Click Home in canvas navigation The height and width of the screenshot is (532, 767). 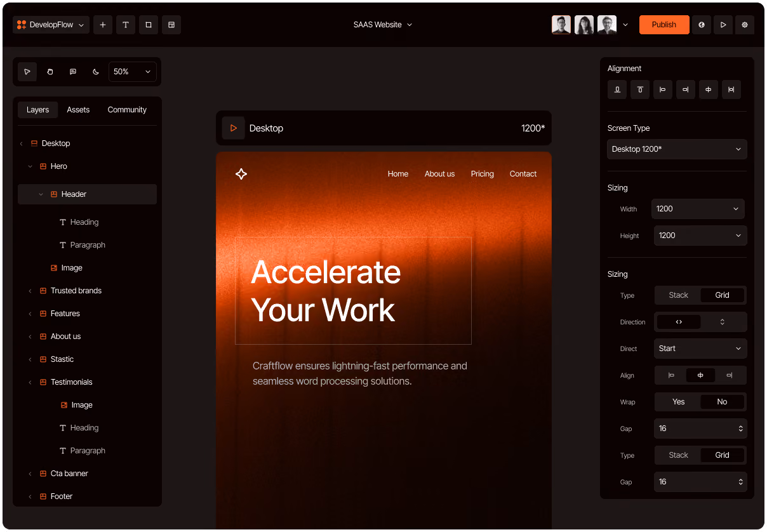tap(398, 174)
